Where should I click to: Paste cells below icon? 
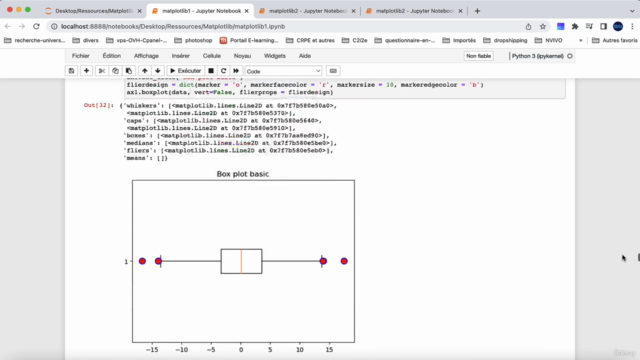coord(129,71)
